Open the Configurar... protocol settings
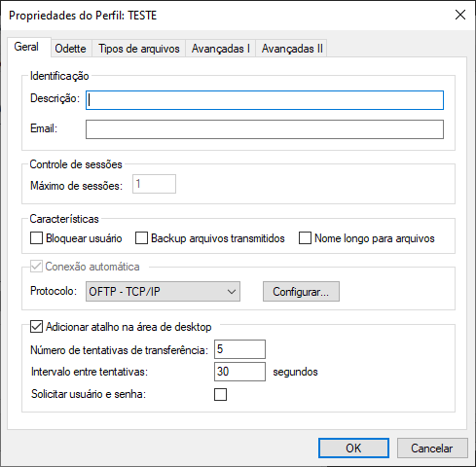 pyautogui.click(x=301, y=291)
